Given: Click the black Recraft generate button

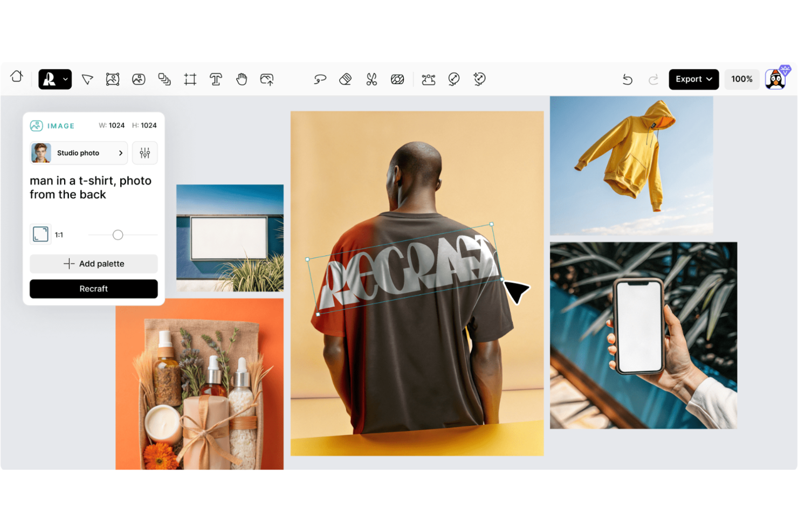Looking at the screenshot, I should pos(94,289).
